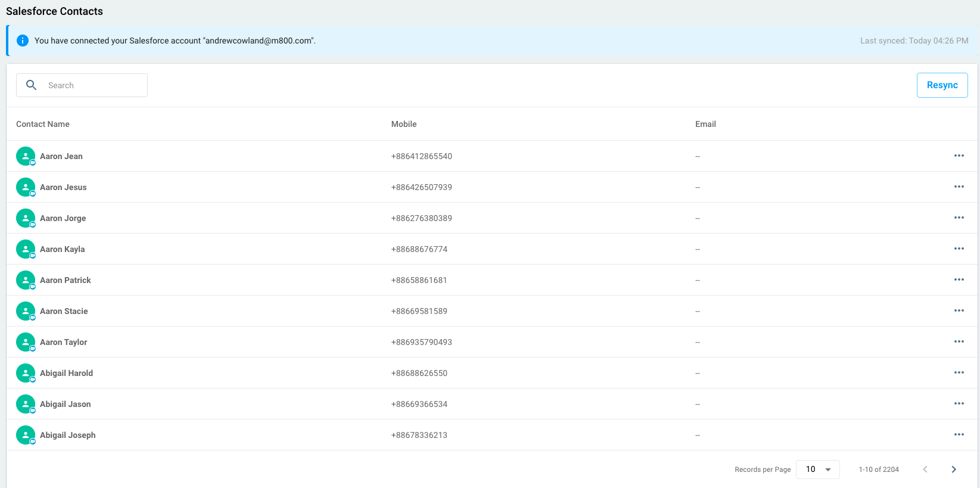Go to the next page of contacts
The width and height of the screenshot is (980, 488).
[x=953, y=470]
